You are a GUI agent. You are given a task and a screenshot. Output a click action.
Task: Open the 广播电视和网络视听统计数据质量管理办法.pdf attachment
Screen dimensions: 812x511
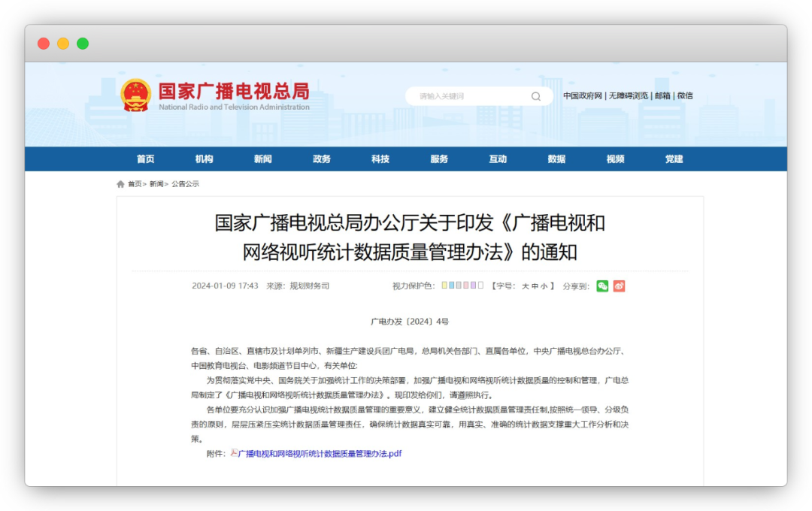pyautogui.click(x=320, y=454)
